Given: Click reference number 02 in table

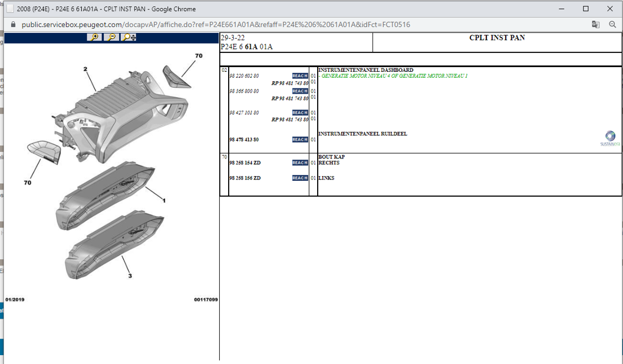Looking at the screenshot, I should [224, 70].
